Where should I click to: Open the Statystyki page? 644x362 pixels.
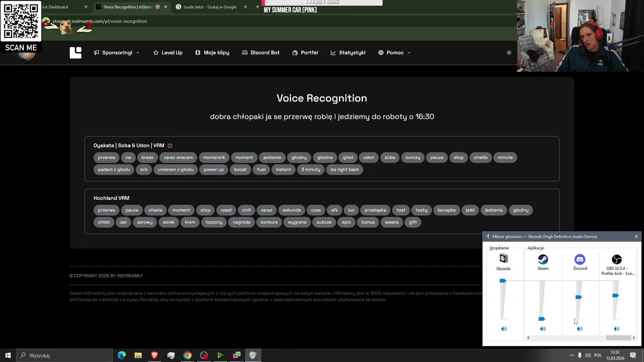click(x=348, y=53)
